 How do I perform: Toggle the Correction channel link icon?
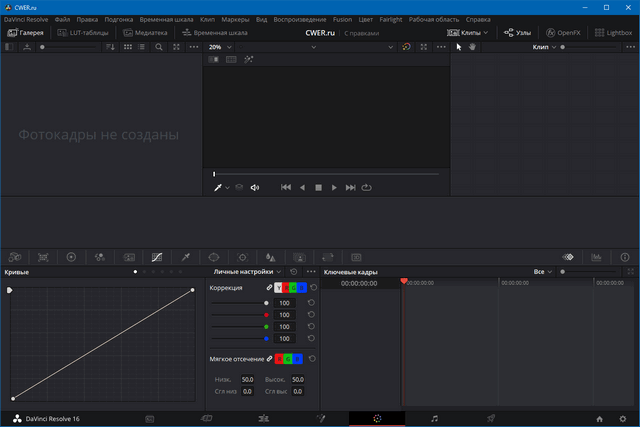(268, 288)
